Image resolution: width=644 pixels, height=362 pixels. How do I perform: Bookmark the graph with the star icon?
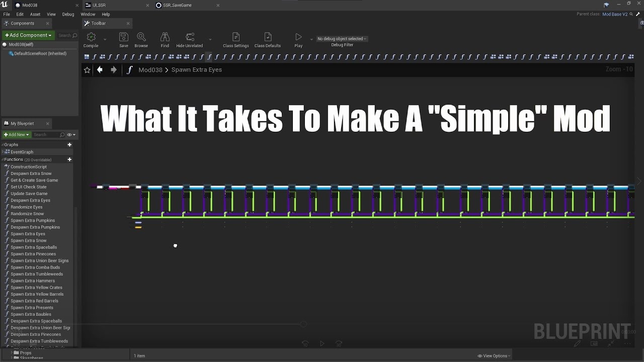pyautogui.click(x=87, y=70)
